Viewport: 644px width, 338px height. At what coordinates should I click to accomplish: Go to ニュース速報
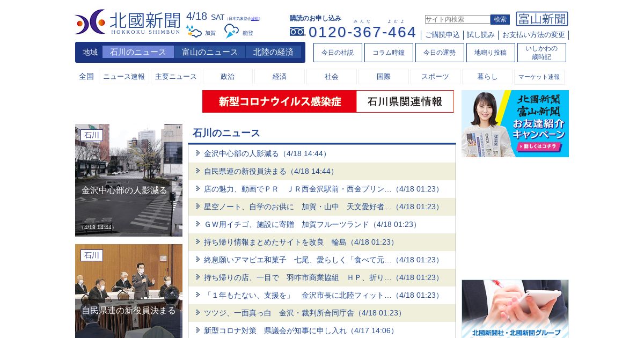point(124,77)
